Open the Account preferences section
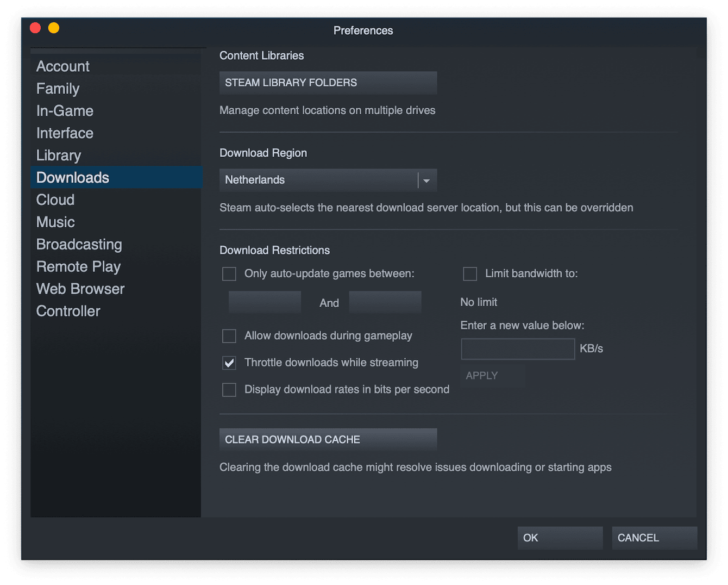This screenshot has height=585, width=728. point(62,66)
